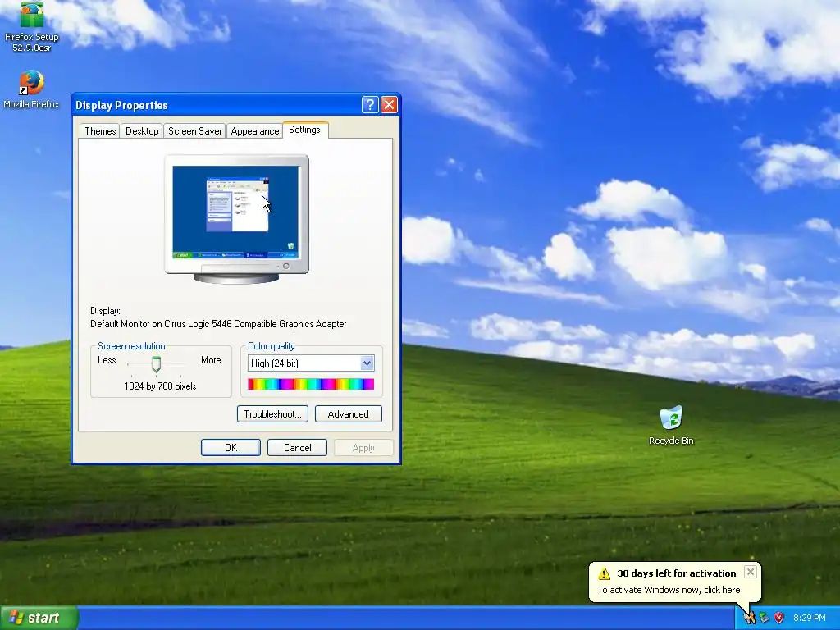
Task: Click the red security shield tray icon
Action: [x=779, y=618]
